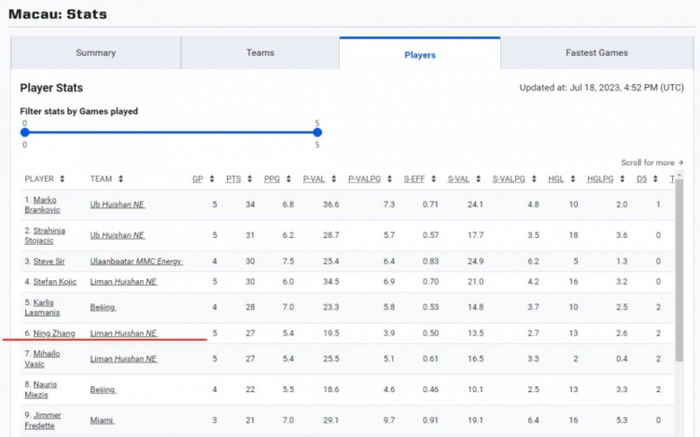This screenshot has height=437, width=700.
Task: Click Steve Sir's 7.5 PPG value
Action: (288, 262)
